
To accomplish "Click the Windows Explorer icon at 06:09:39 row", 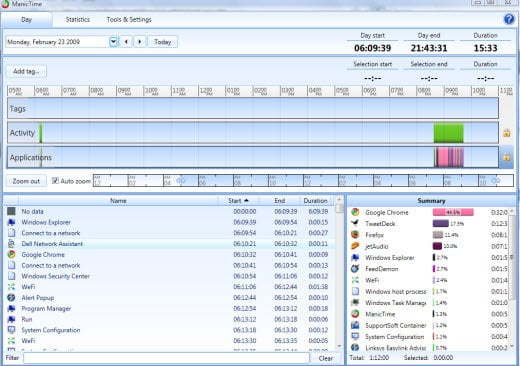I will (x=11, y=222).
